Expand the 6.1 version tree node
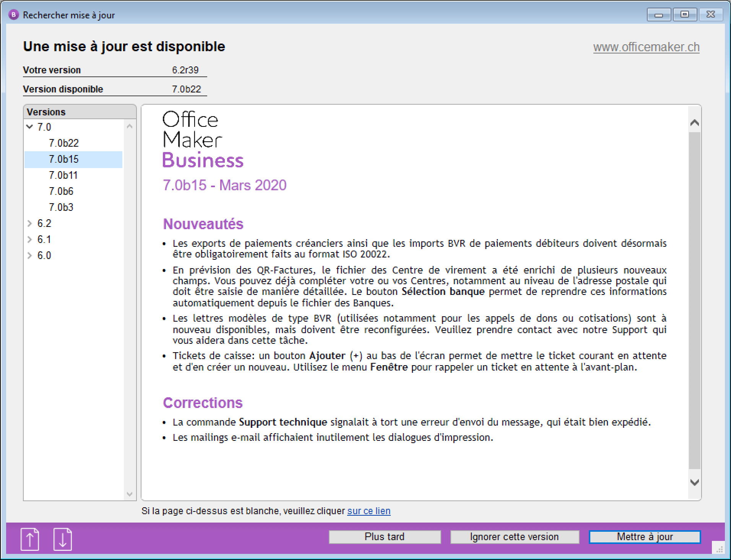 (x=30, y=239)
